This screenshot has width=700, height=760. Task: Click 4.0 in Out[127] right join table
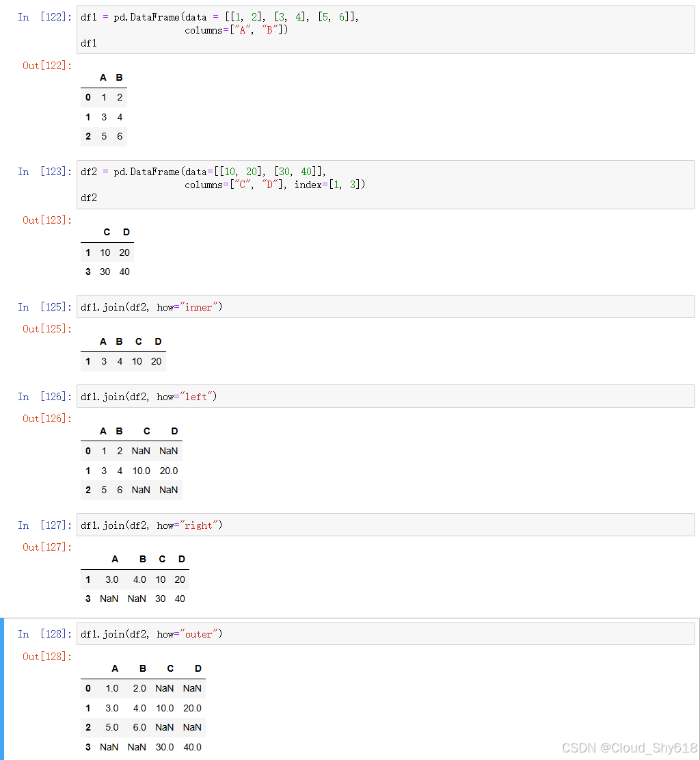click(139, 579)
